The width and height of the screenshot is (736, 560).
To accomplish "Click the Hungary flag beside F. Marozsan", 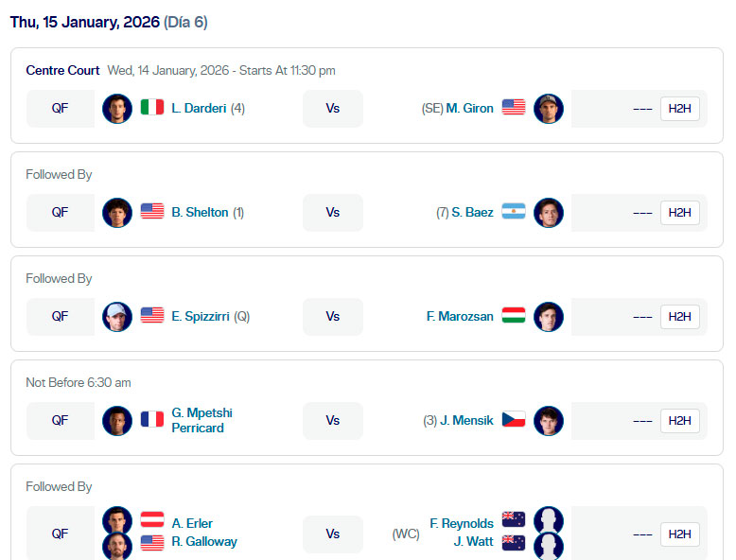I will tap(514, 316).
